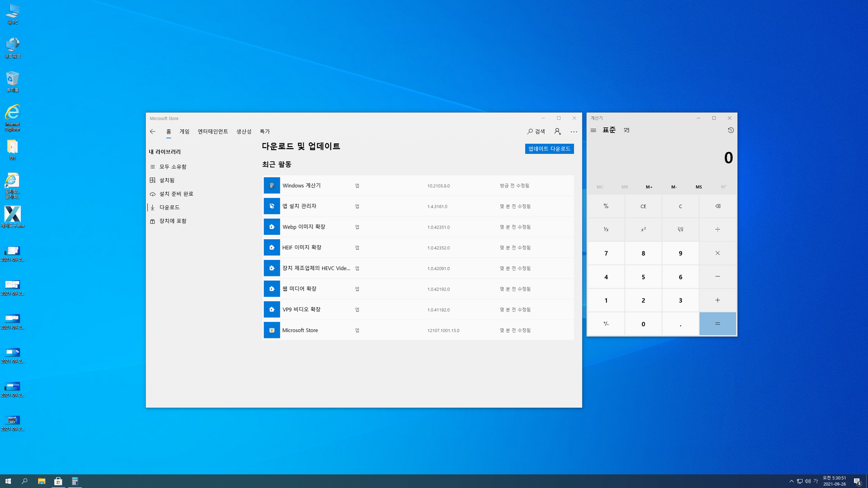Viewport: 868px width, 488px height.
Task: Toggle Calculator keep-on-top mode
Action: [626, 130]
